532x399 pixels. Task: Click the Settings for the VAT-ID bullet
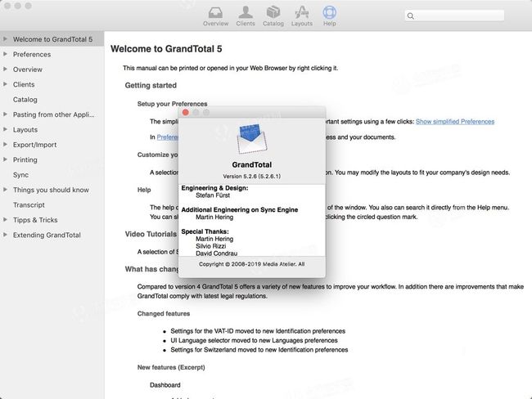(258, 331)
